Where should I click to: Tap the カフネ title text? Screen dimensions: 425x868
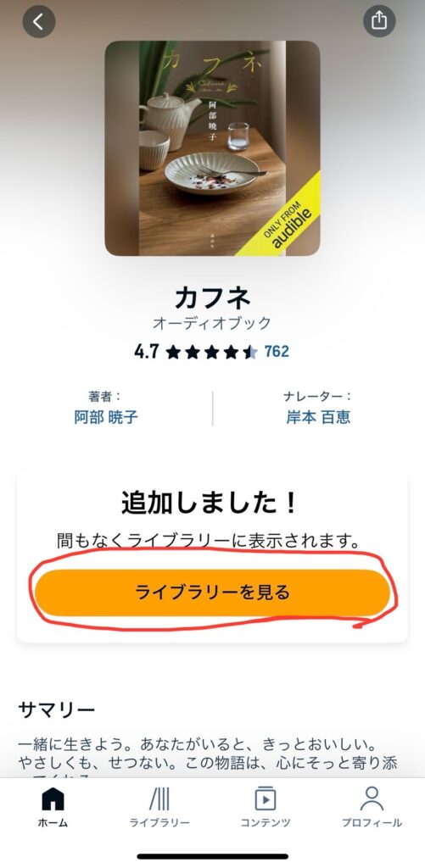tap(213, 299)
